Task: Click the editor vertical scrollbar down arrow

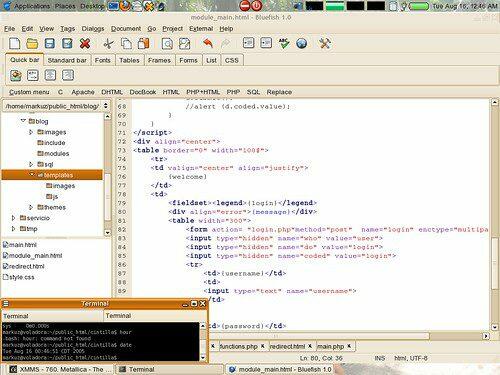Action: (x=495, y=327)
